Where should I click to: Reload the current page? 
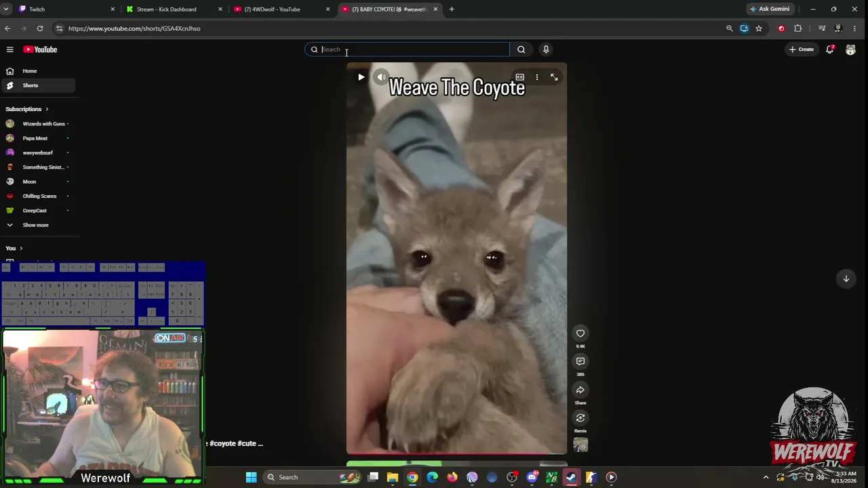tap(40, 28)
